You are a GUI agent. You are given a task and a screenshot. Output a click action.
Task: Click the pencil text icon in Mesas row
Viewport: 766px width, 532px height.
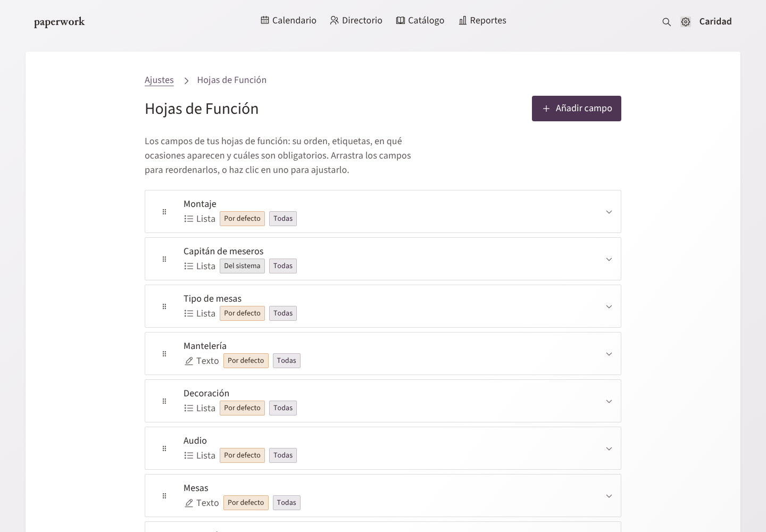click(x=189, y=503)
